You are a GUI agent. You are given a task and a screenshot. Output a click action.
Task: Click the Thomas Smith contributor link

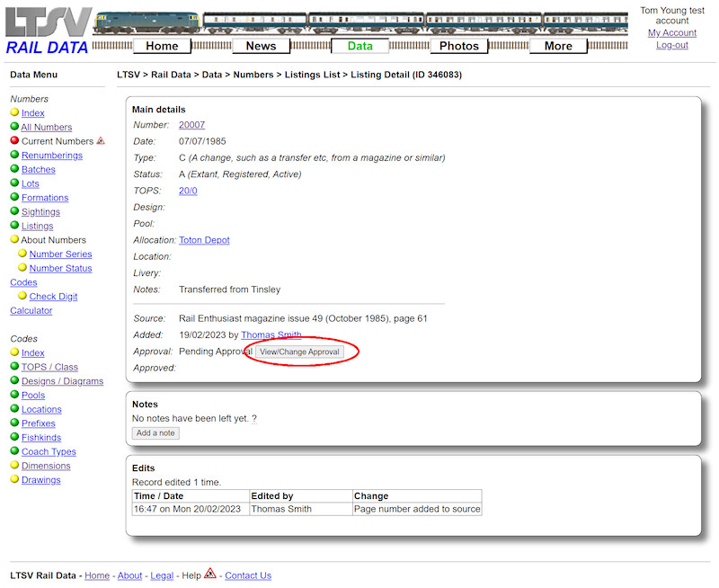point(271,334)
